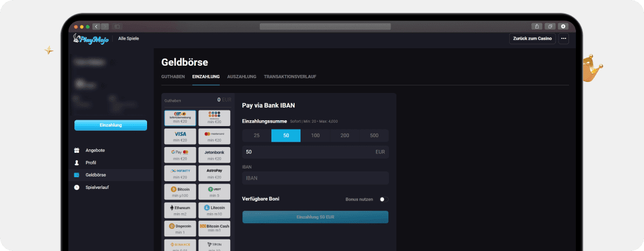Image resolution: width=644 pixels, height=251 pixels.
Task: Switch to the Guthaben tab
Action: (173, 77)
